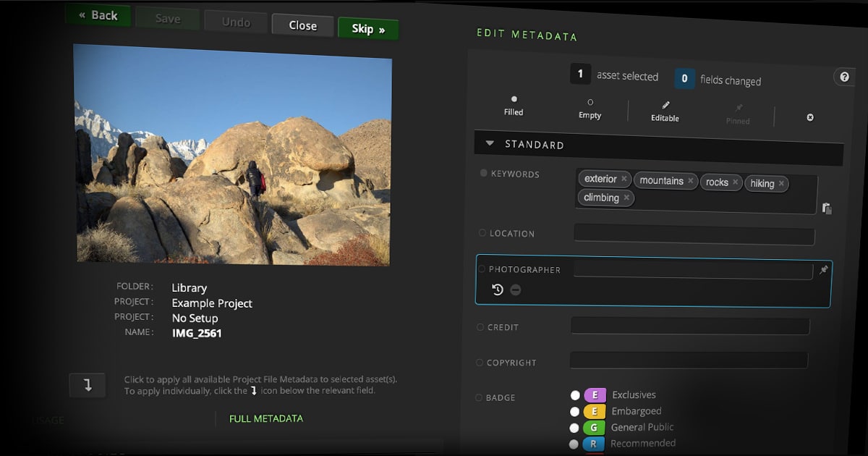The width and height of the screenshot is (868, 456).
Task: Click the copy icon next to keywords
Action: tap(827, 208)
